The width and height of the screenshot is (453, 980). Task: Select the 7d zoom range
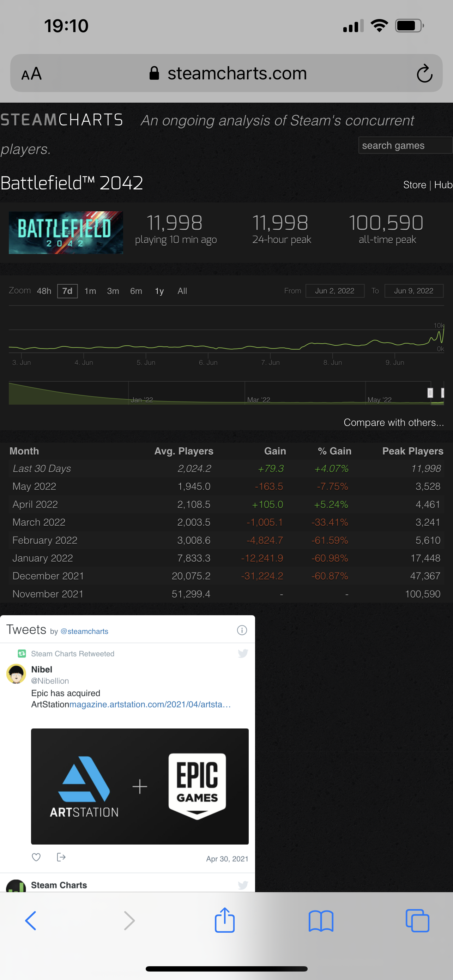[67, 291]
